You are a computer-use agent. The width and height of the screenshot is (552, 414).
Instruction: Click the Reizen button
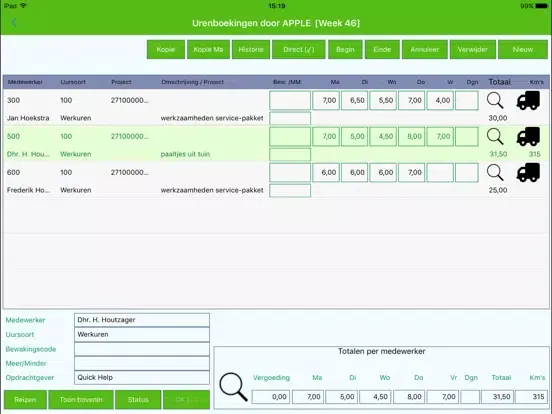tap(25, 400)
